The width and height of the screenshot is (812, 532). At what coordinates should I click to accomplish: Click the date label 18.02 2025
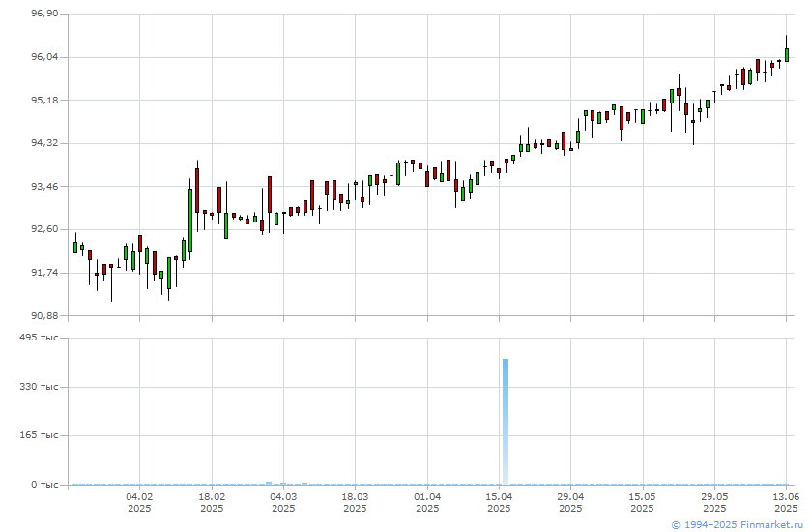[x=212, y=502]
